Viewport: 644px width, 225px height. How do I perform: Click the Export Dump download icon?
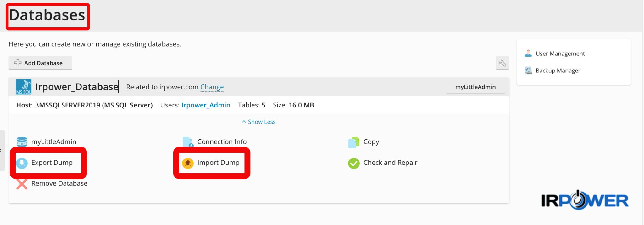pyautogui.click(x=22, y=163)
